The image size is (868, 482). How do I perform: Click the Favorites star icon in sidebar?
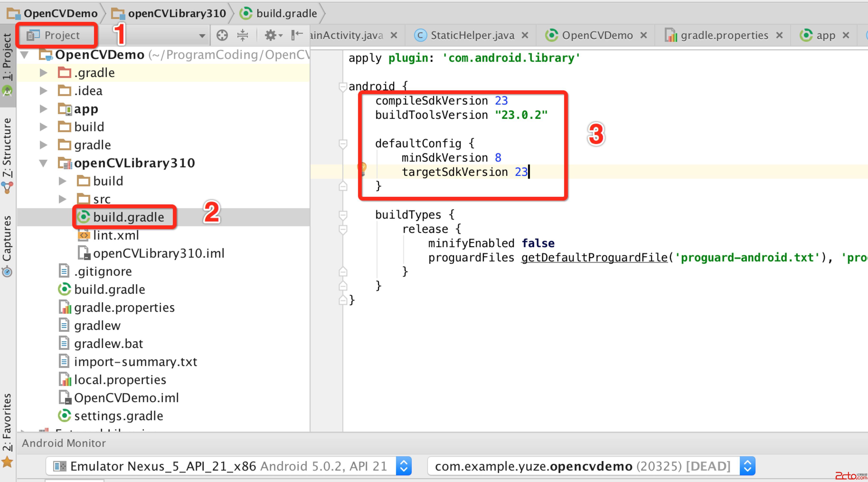point(7,462)
